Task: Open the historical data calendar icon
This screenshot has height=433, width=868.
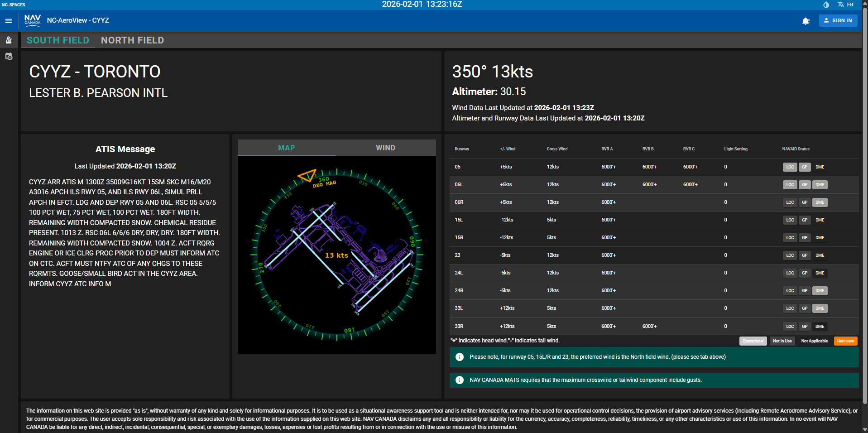Action: coord(9,56)
